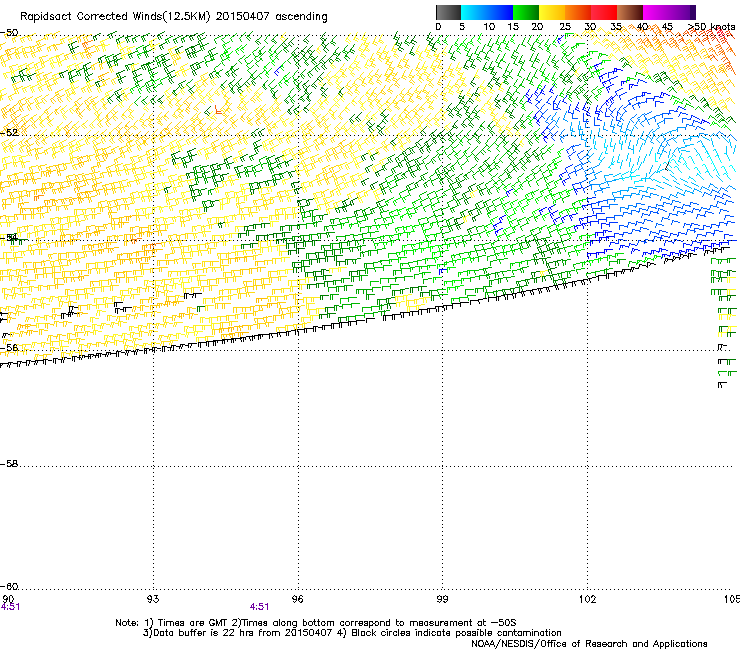The width and height of the screenshot is (740, 650).
Task: Click the longitude label '96'
Action: (298, 599)
